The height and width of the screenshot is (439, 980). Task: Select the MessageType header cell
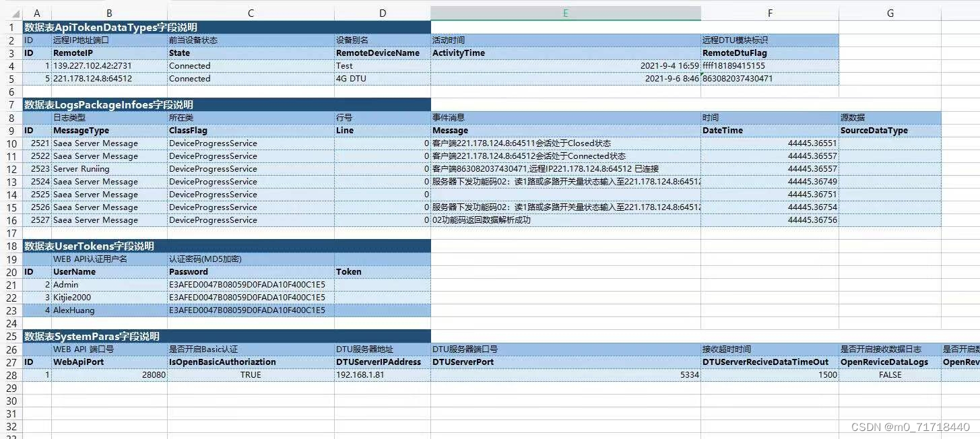109,131
